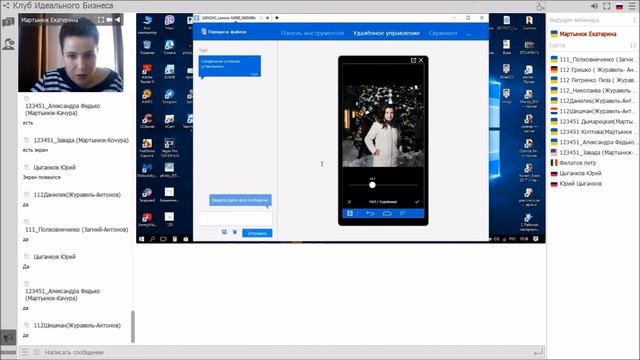This screenshot has height=360, width=640.
Task: Click the Windows Start button in shared desktop
Action: [142, 239]
